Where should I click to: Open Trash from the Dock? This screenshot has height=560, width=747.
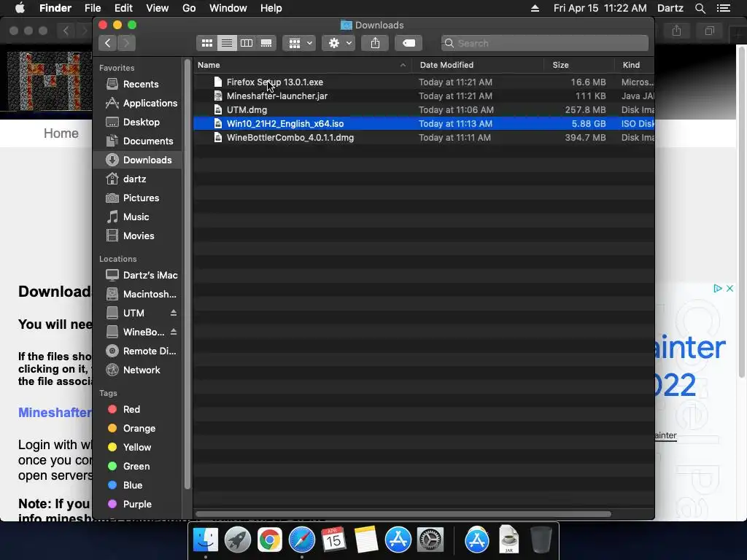(541, 540)
